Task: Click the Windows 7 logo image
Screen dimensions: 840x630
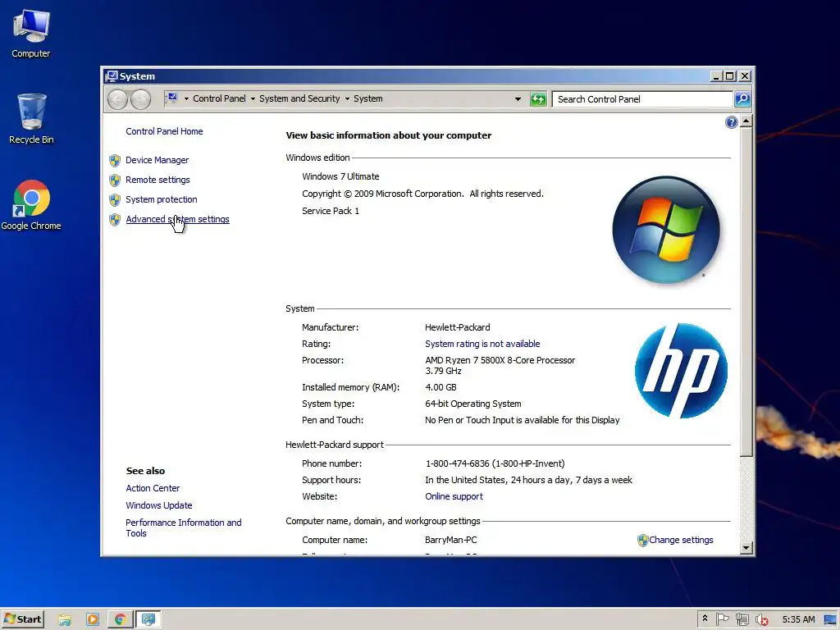Action: pos(666,230)
